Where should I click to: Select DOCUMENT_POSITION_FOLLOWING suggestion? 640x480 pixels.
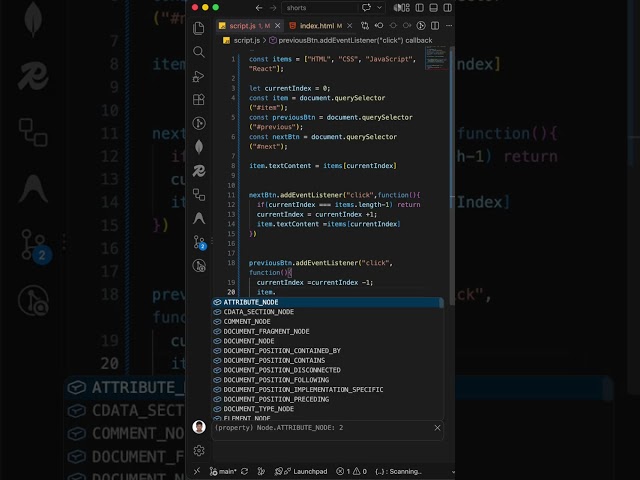click(327, 380)
